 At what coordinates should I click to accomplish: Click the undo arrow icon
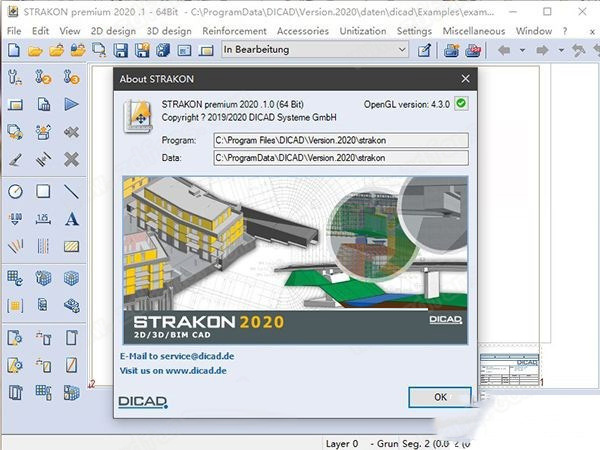[578, 50]
